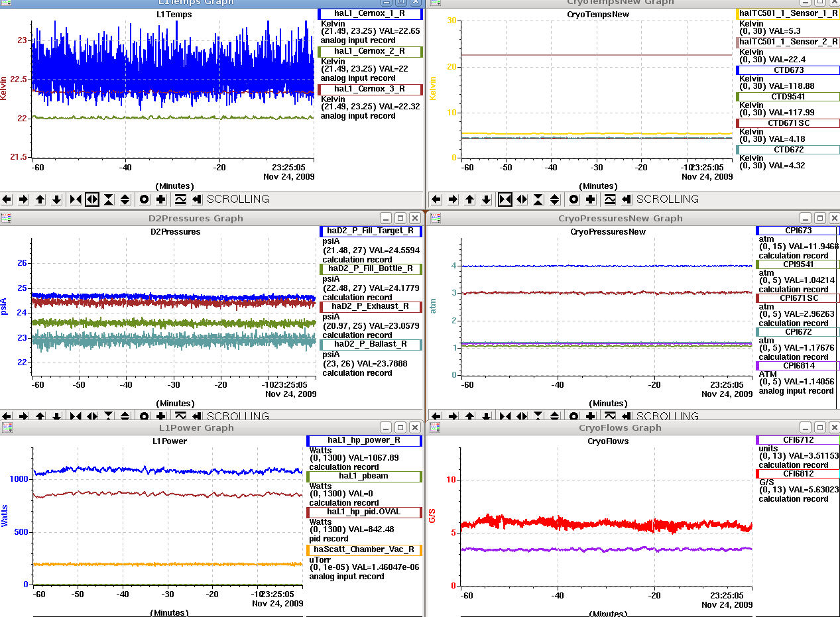Select haITC501_1_Sensor_1_R legend entry
The width and height of the screenshot is (840, 617).
(788, 13)
